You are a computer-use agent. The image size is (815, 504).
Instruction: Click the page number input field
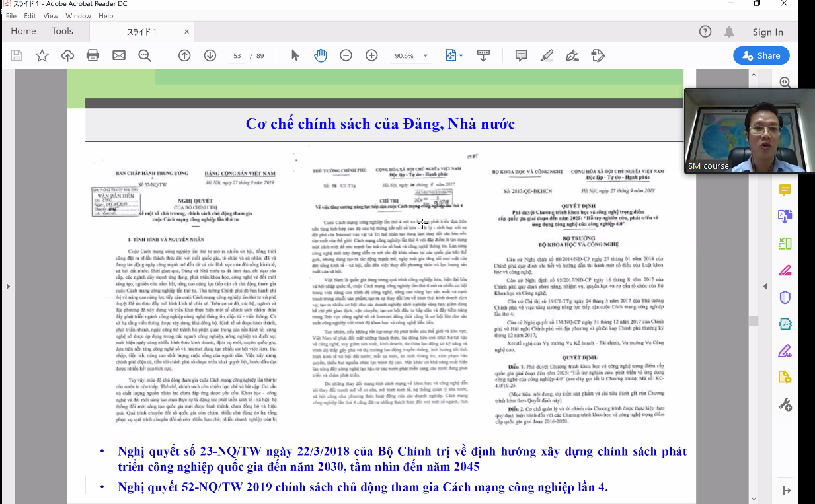click(x=237, y=56)
